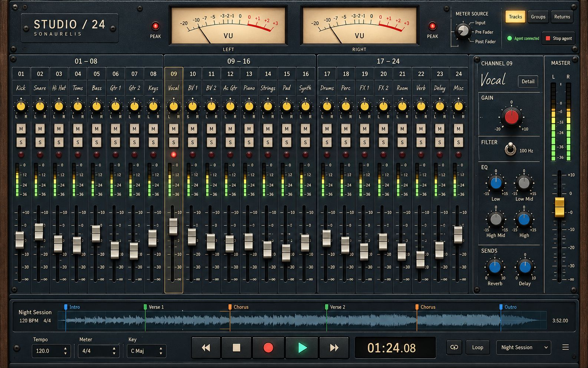Viewport: 588px width, 368px height.
Task: Click the EQ Low Mid knob
Action: click(x=524, y=183)
